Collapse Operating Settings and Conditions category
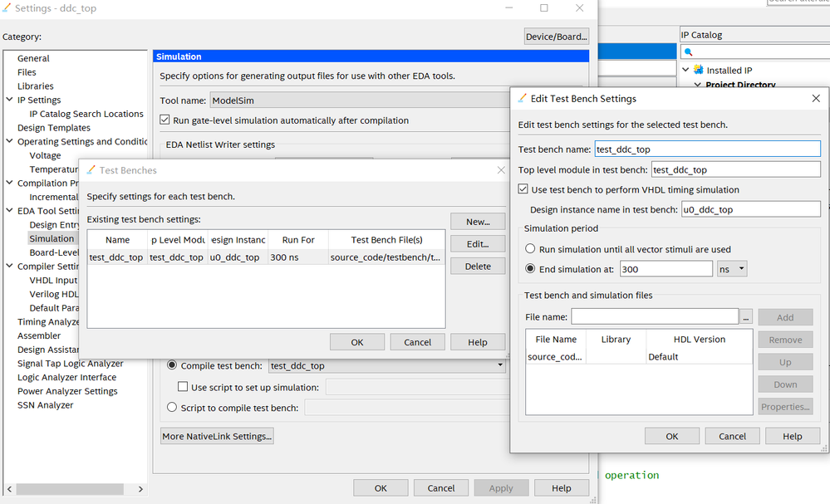The width and height of the screenshot is (830, 504). (9, 141)
